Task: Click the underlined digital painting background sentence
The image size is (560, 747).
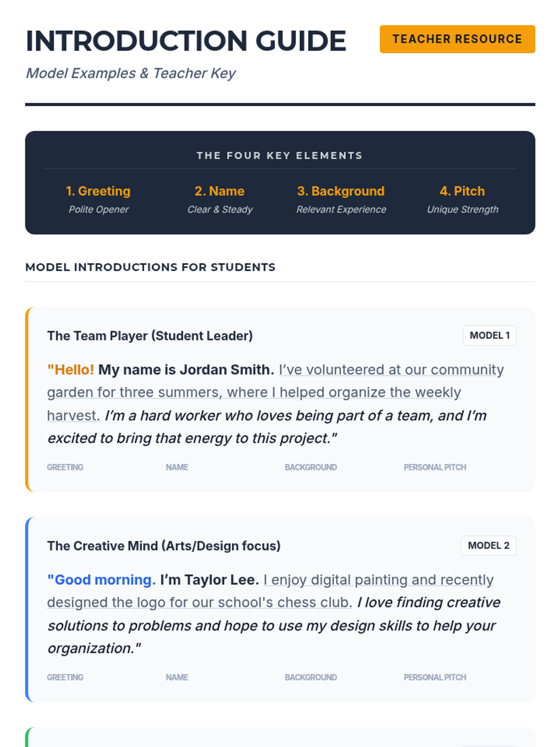Action: (271, 591)
